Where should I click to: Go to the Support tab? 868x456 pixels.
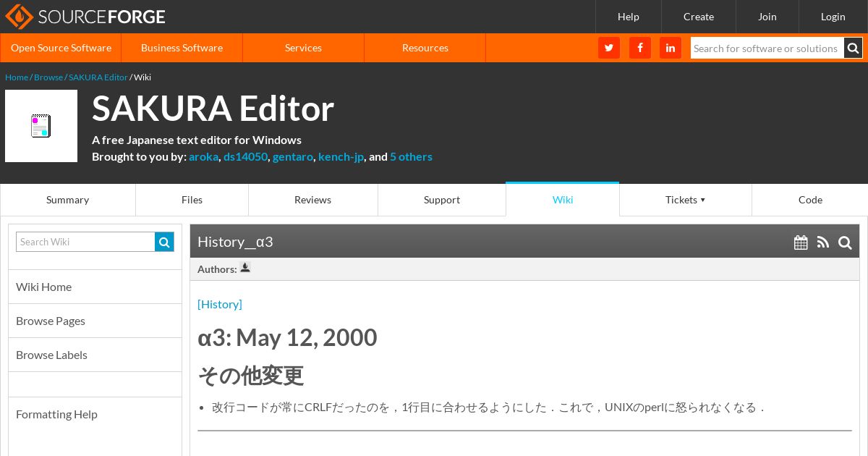pyautogui.click(x=442, y=200)
